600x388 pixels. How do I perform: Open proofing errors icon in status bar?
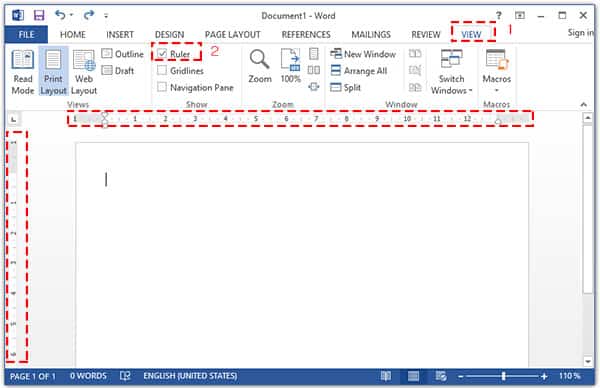point(125,376)
